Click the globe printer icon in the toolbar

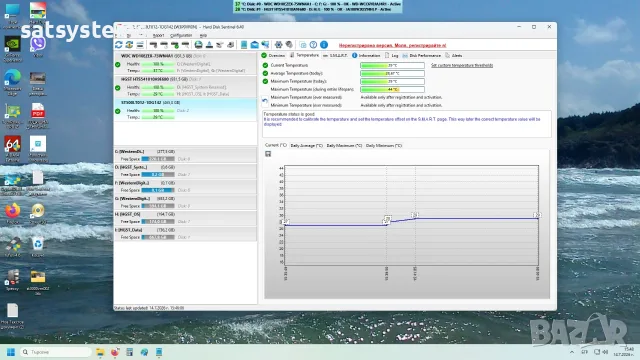198,44
